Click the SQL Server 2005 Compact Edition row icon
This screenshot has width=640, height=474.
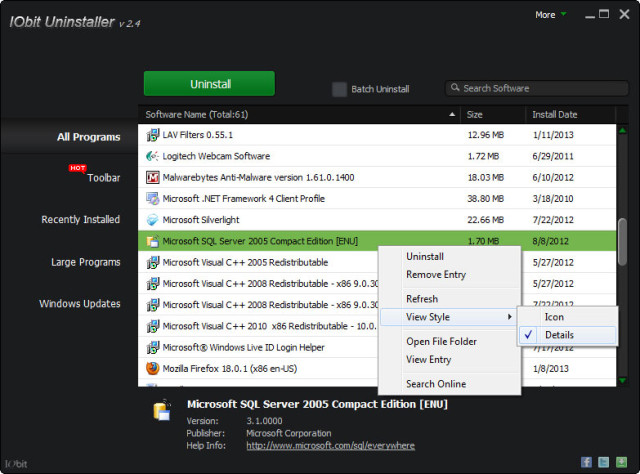click(153, 241)
